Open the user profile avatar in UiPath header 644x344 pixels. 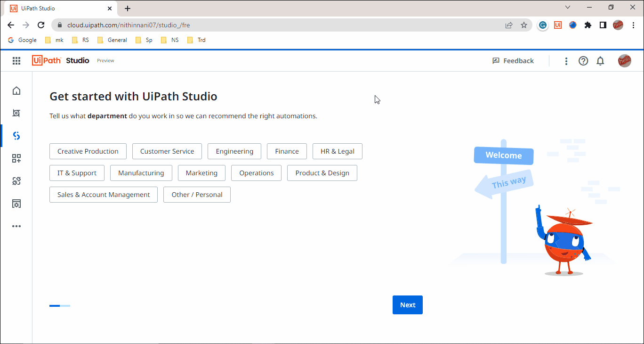click(x=625, y=61)
